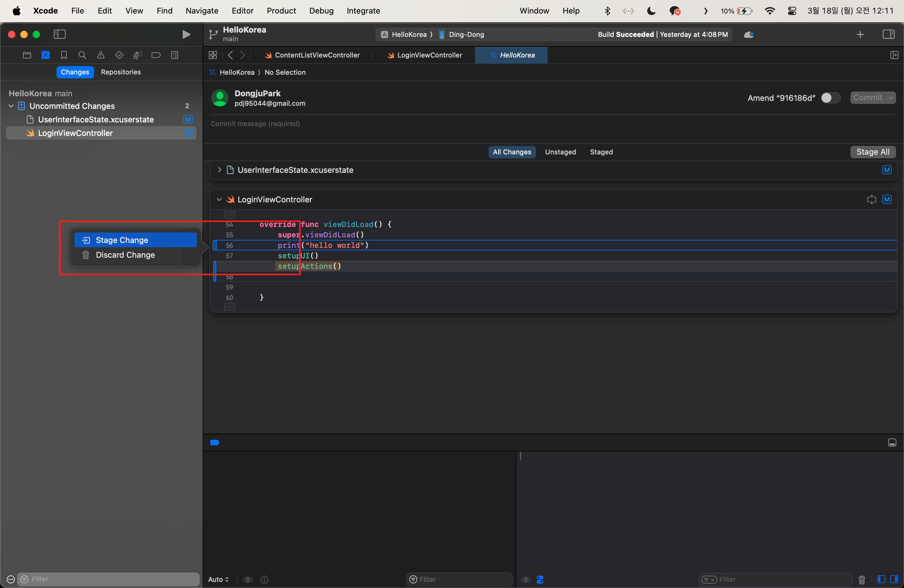Open the Test navigator diamond icon

pos(119,55)
